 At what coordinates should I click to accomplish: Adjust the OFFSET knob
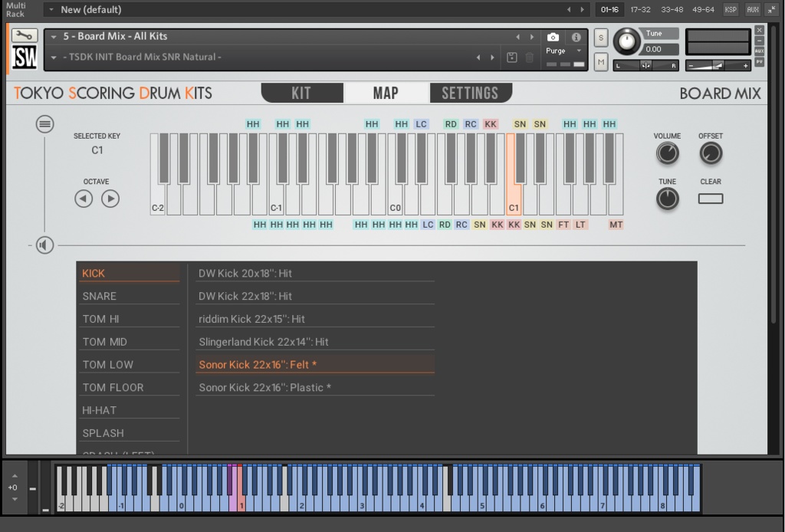click(711, 153)
